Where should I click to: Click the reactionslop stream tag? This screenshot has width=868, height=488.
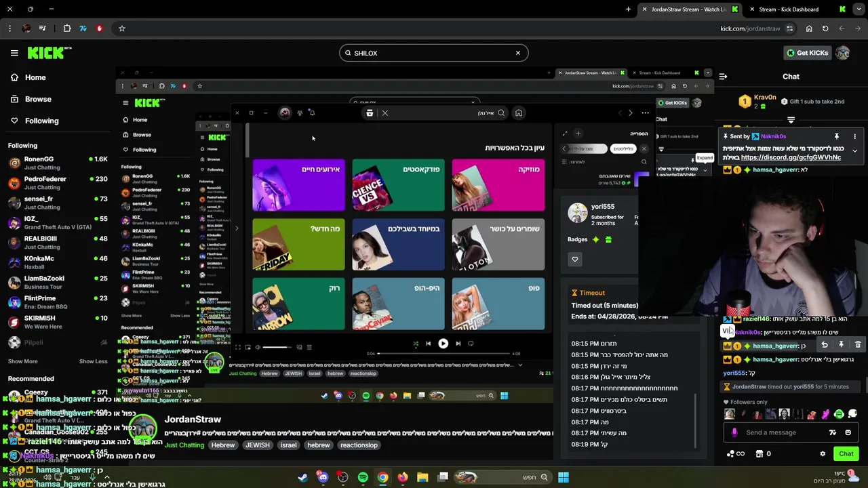click(359, 445)
